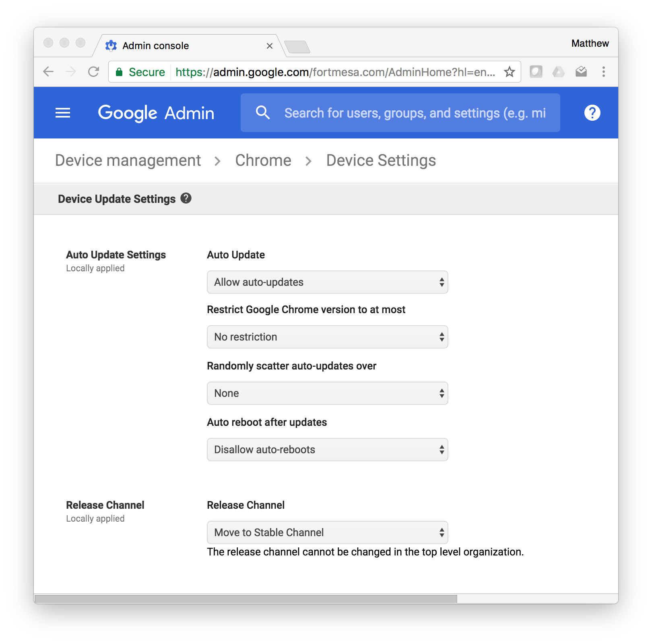Open a new browser tab

[297, 47]
